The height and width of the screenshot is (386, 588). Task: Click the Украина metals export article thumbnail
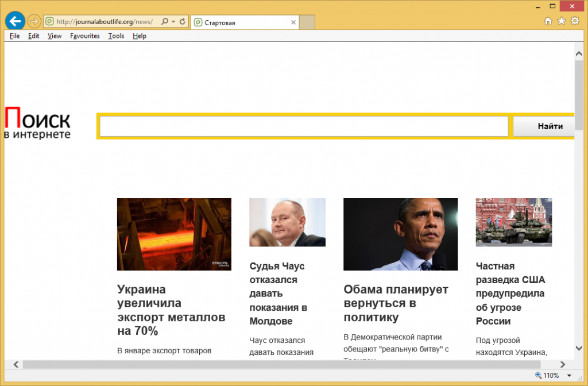click(x=174, y=234)
